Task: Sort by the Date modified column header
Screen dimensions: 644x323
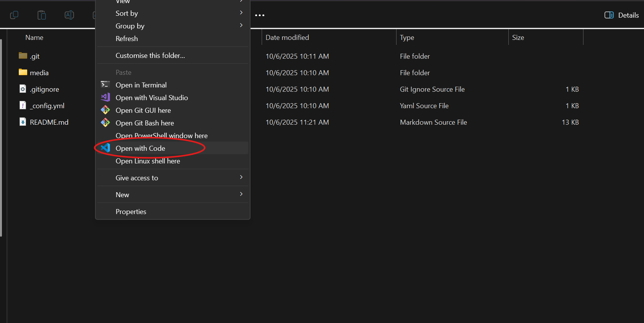Action: (x=287, y=38)
